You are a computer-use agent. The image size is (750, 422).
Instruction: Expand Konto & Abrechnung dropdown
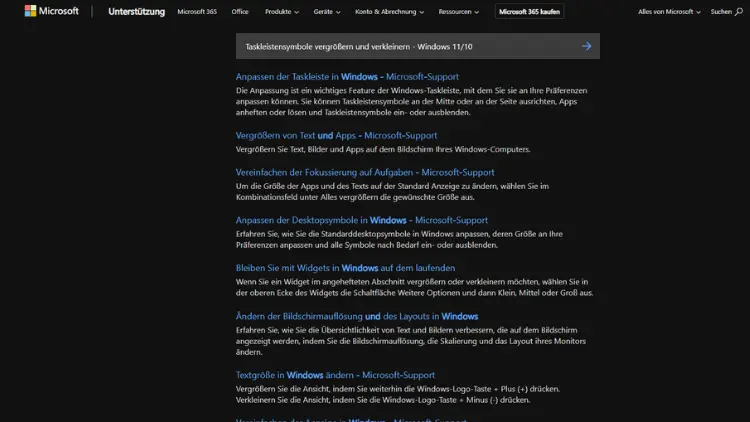(389, 11)
